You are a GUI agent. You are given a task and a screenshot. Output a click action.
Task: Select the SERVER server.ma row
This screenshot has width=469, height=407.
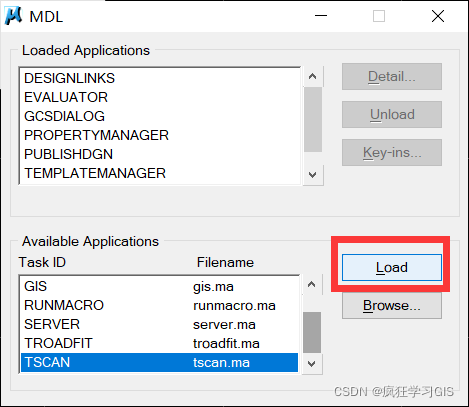tap(159, 324)
